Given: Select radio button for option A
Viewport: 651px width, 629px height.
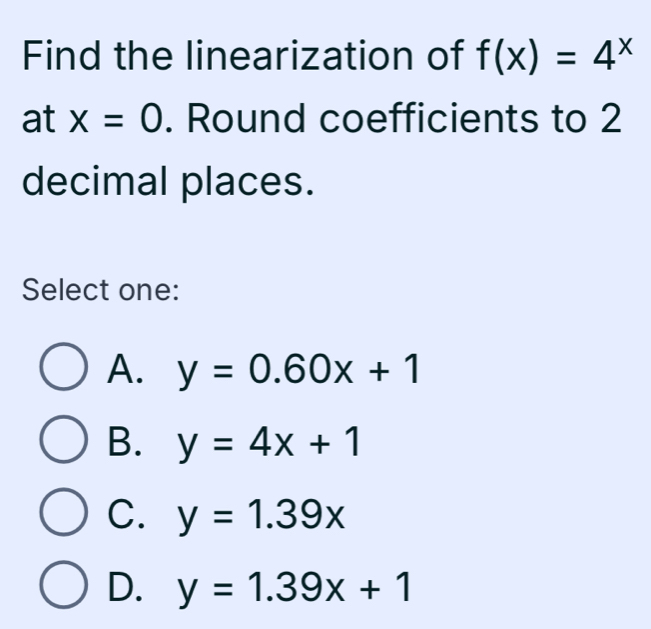Looking at the screenshot, I should pyautogui.click(x=64, y=367).
